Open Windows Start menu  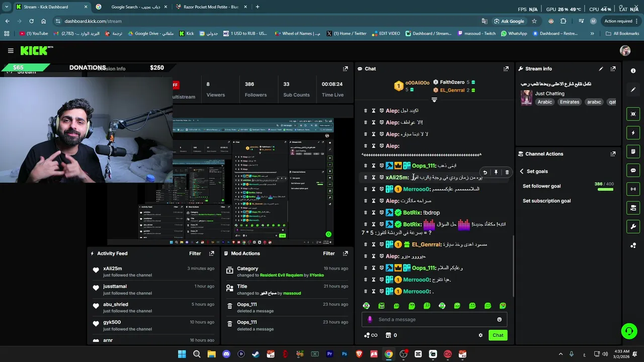click(182, 354)
